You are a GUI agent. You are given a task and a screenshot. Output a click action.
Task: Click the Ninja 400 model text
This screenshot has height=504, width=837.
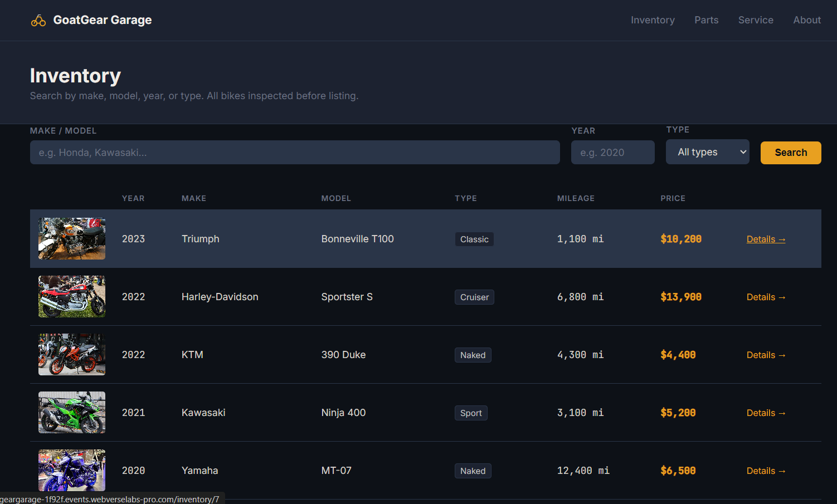click(344, 413)
